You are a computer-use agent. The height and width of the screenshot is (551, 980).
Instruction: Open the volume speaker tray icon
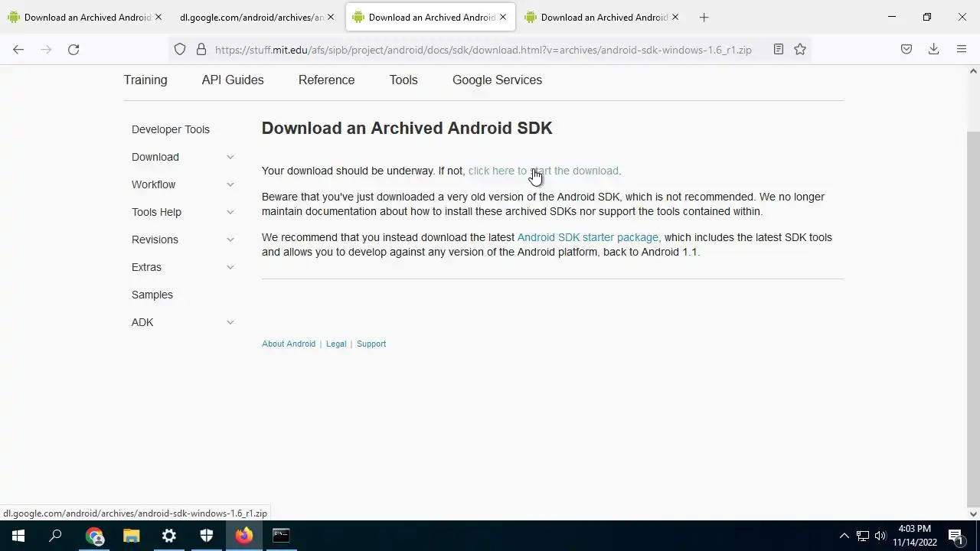pos(880,536)
